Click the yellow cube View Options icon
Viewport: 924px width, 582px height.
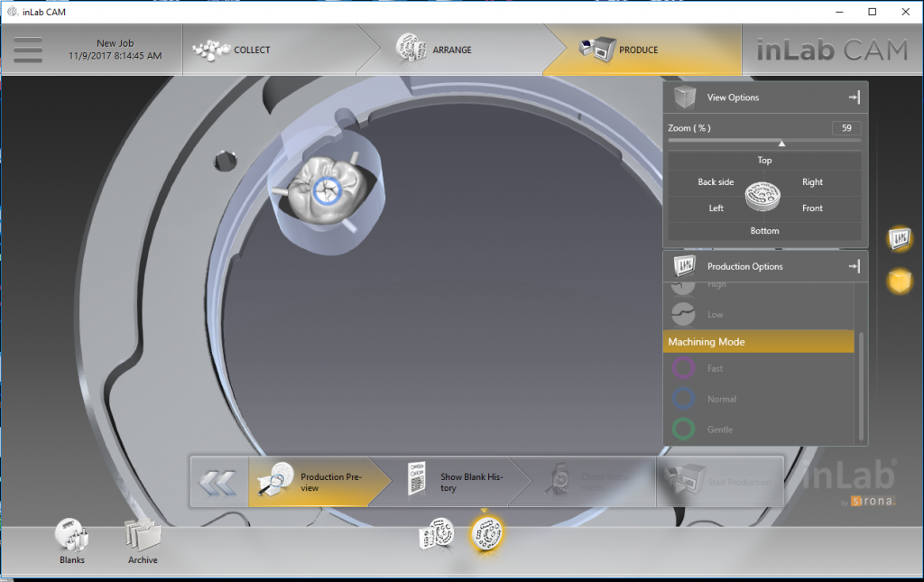click(900, 282)
